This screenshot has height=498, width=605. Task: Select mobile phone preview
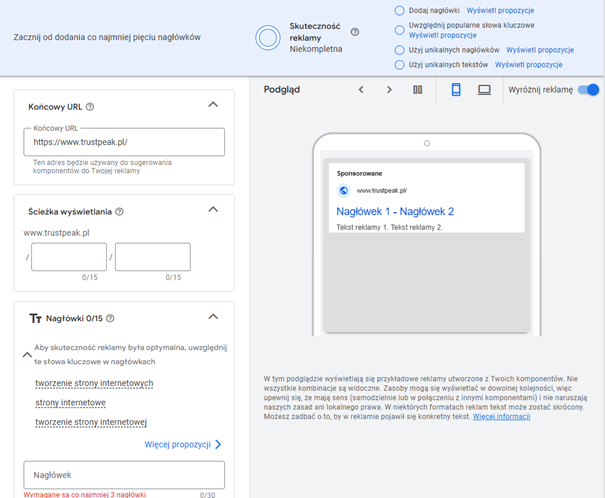[456, 90]
